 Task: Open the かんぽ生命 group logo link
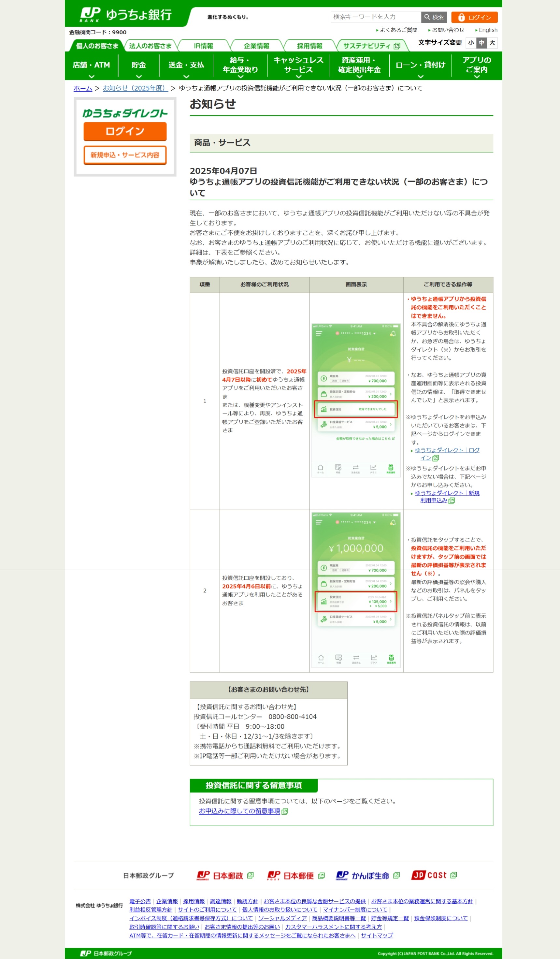[367, 876]
